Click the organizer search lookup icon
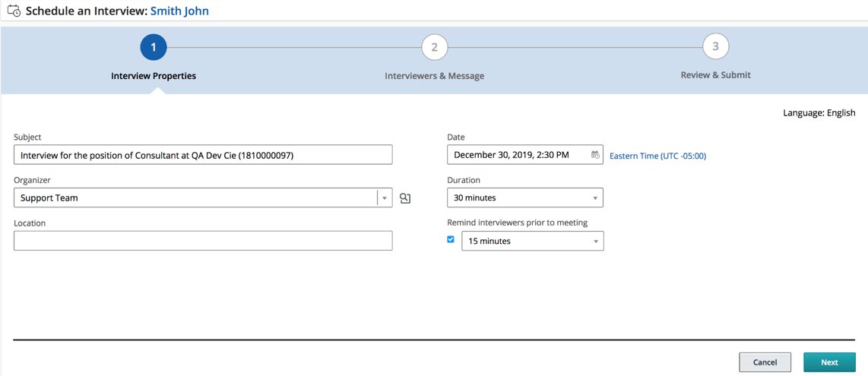Image resolution: width=868 pixels, height=376 pixels. (405, 198)
